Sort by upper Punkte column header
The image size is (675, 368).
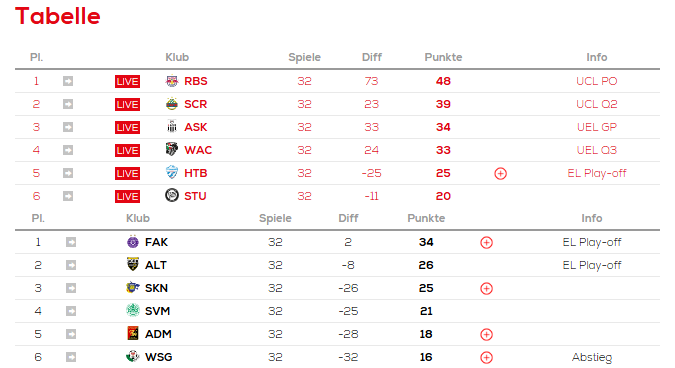[x=443, y=57]
